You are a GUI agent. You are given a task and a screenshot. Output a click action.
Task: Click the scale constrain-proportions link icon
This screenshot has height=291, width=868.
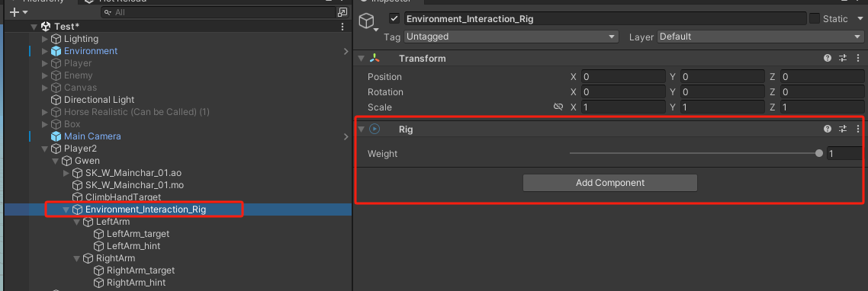pyautogui.click(x=558, y=107)
